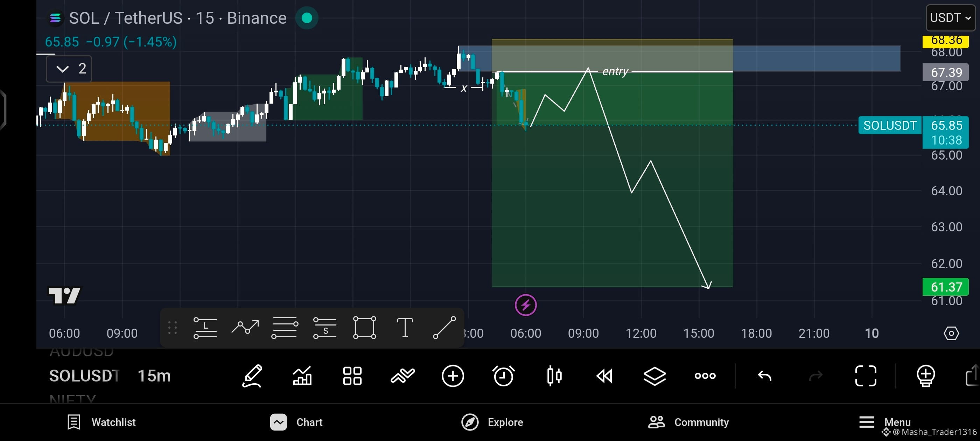Open the object tree layers panel
The height and width of the screenshot is (441, 980).
[654, 376]
